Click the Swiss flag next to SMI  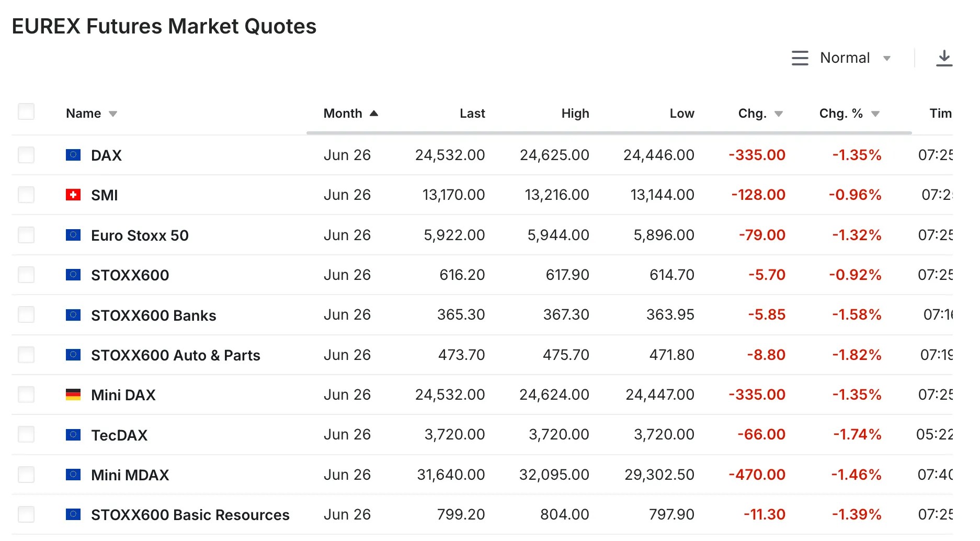73,195
